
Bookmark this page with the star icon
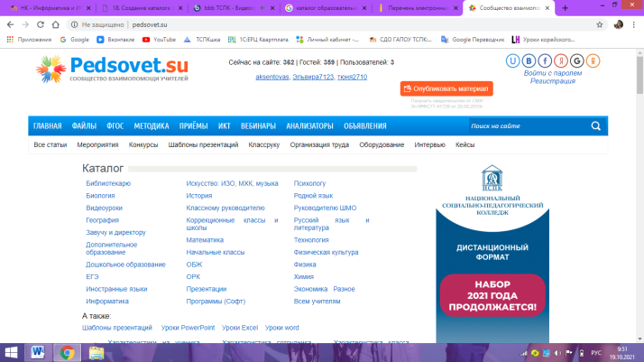[x=600, y=24]
